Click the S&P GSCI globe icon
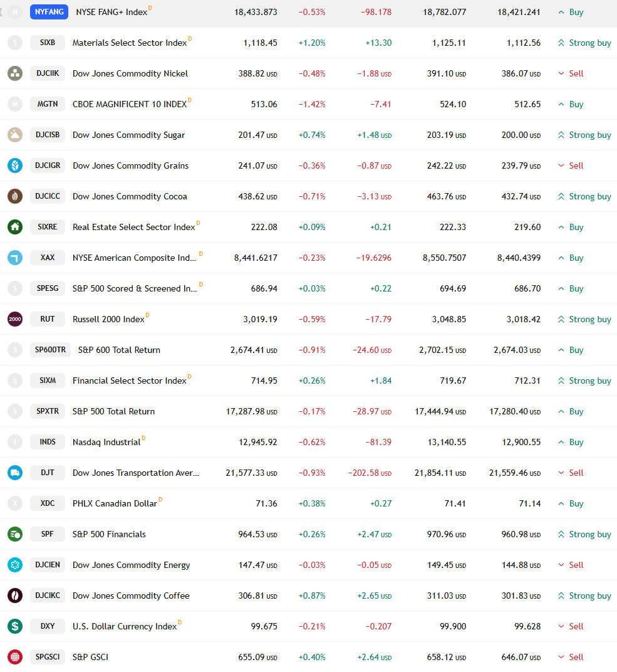Viewport: 617px width, 672px height. click(15, 657)
